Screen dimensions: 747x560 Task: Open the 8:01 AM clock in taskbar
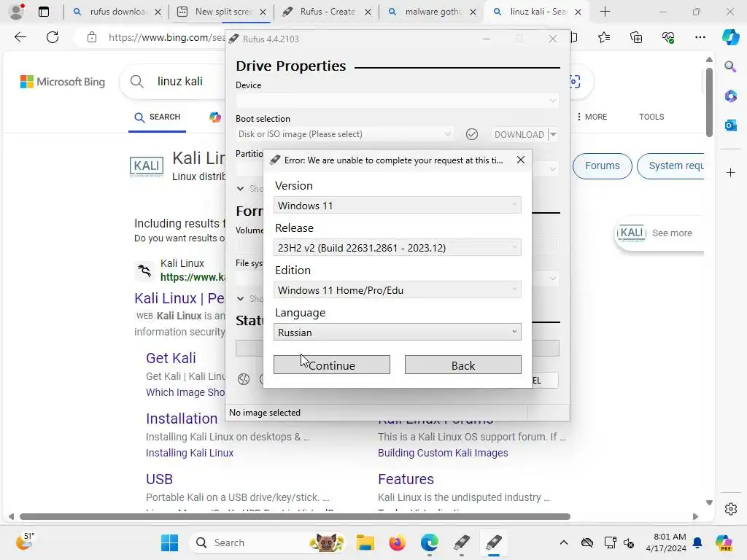[x=666, y=542]
